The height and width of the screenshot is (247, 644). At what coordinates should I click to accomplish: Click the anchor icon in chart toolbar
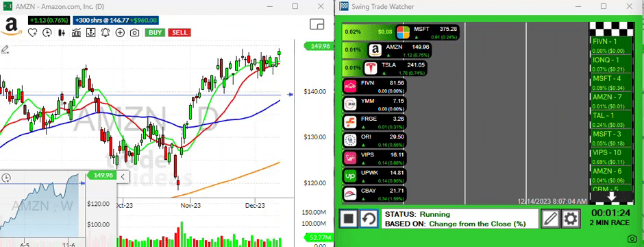coord(90,33)
